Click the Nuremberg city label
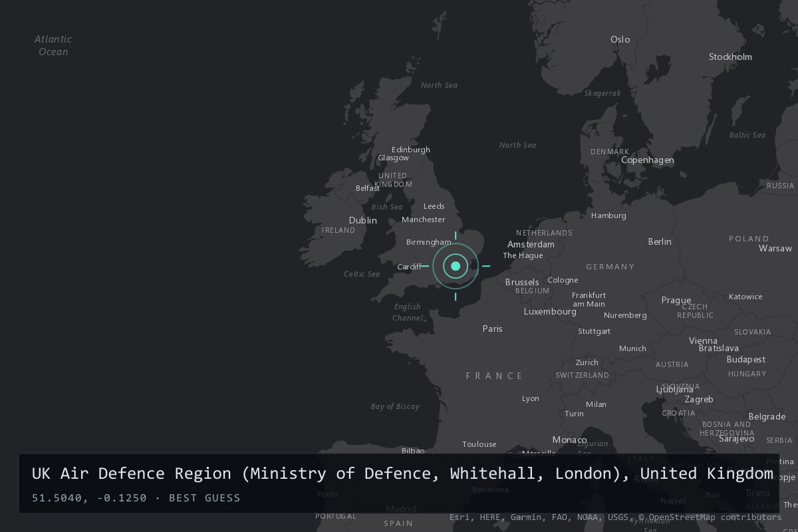798x532 pixels. [625, 315]
